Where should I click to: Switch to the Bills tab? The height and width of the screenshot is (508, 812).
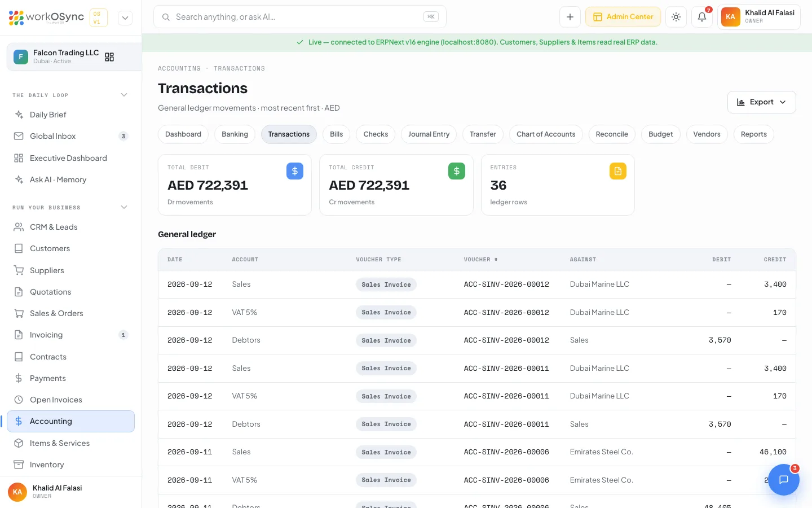pos(337,134)
